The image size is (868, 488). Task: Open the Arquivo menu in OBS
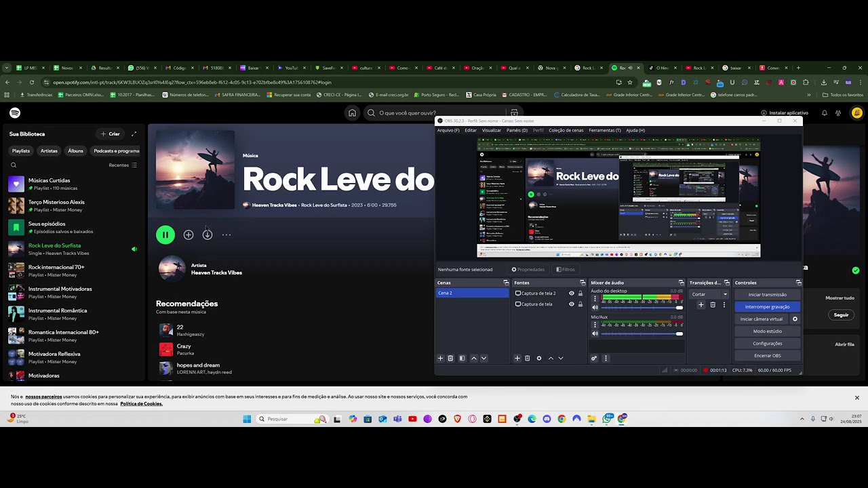(448, 130)
